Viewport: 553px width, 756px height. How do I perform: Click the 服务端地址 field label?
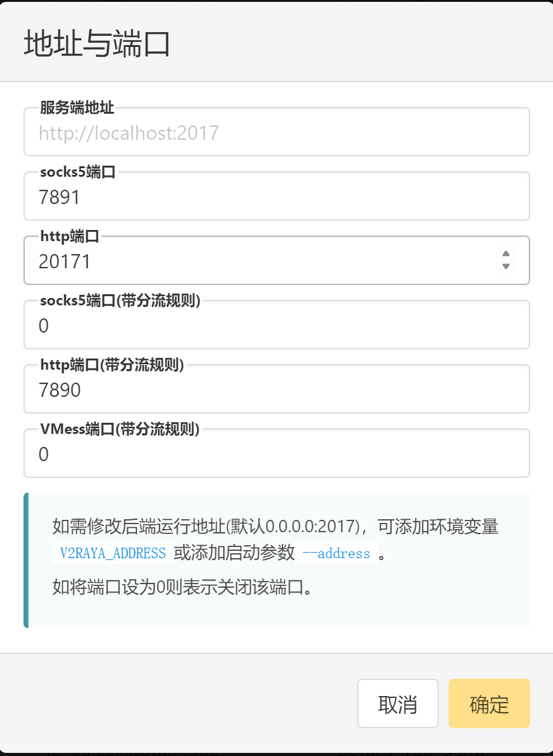(77, 108)
